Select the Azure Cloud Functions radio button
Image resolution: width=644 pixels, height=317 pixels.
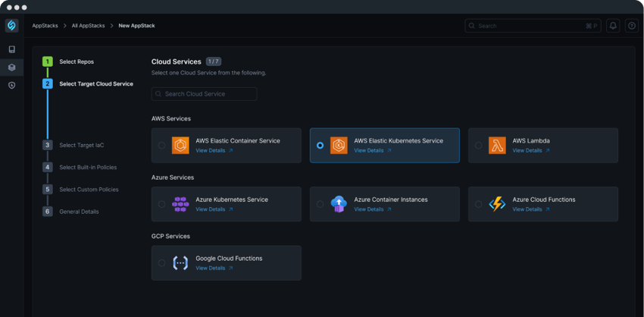click(x=479, y=204)
